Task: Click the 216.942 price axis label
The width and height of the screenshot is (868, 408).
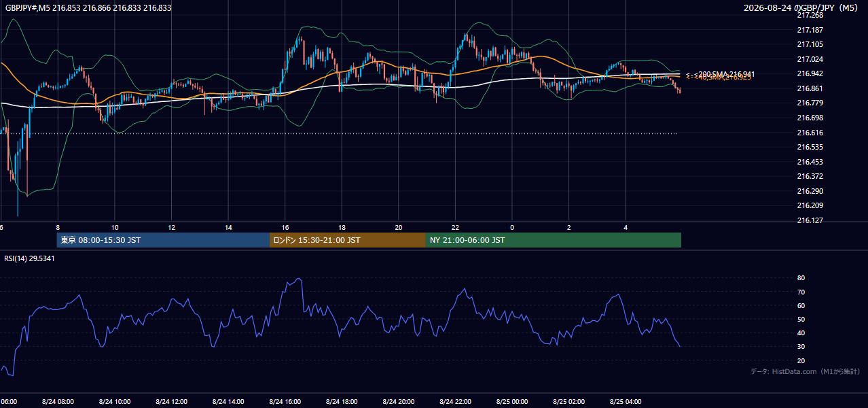Action: pyautogui.click(x=810, y=73)
